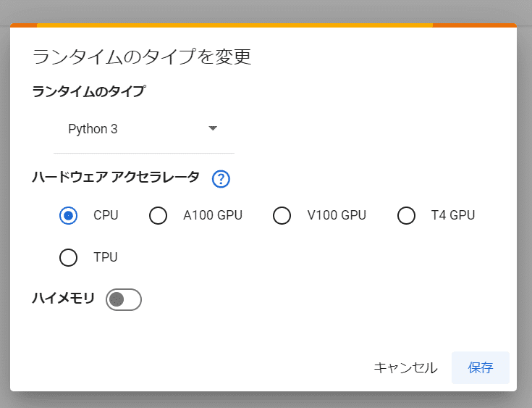The height and width of the screenshot is (408, 532).
Task: Pick the V100 GPU radio button circle
Action: [x=282, y=215]
